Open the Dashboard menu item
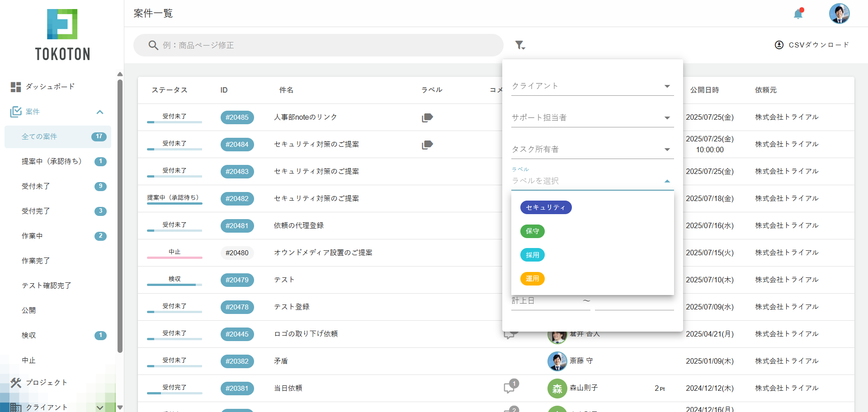This screenshot has width=868, height=412. pos(50,87)
